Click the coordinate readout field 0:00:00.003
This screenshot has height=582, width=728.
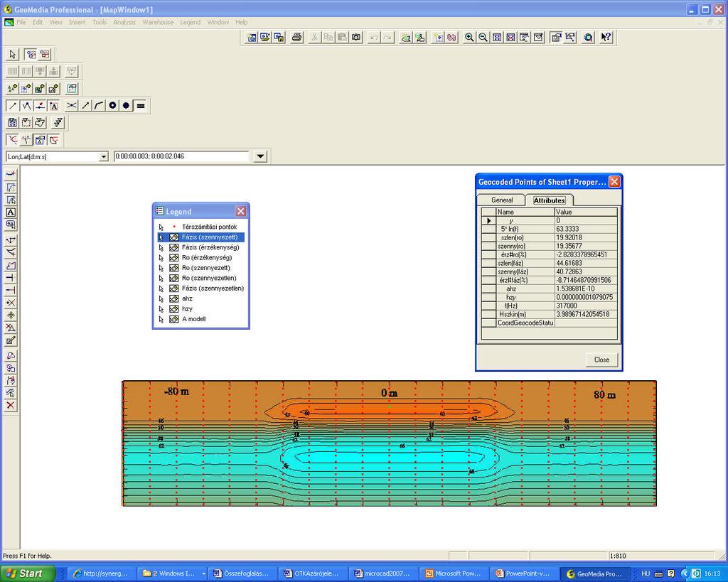181,156
